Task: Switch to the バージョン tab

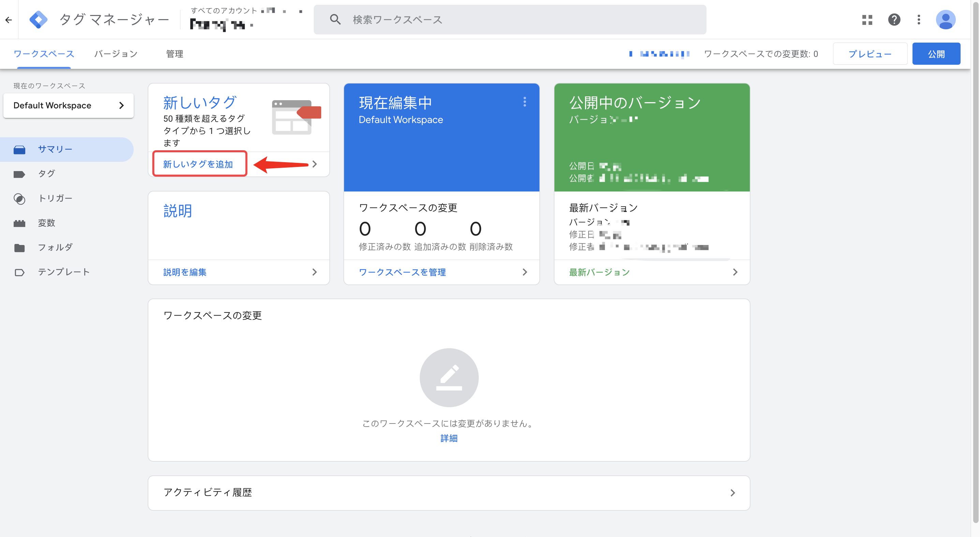Action: [116, 54]
